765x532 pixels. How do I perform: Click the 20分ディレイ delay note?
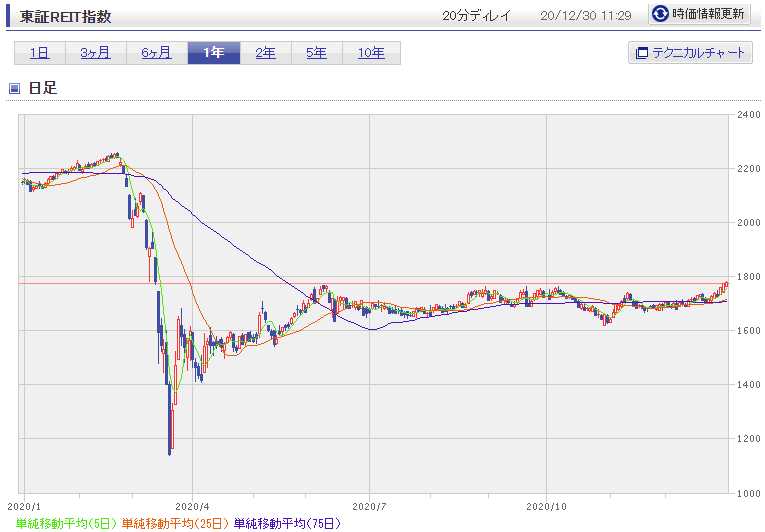476,16
